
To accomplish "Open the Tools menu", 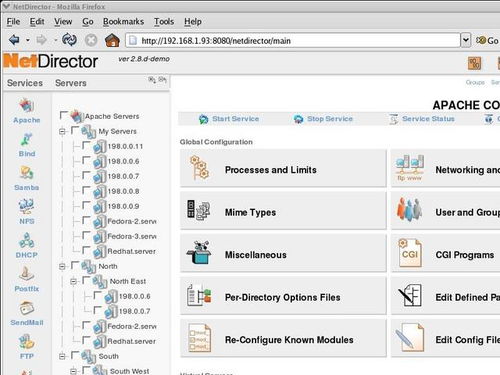I will tap(164, 22).
